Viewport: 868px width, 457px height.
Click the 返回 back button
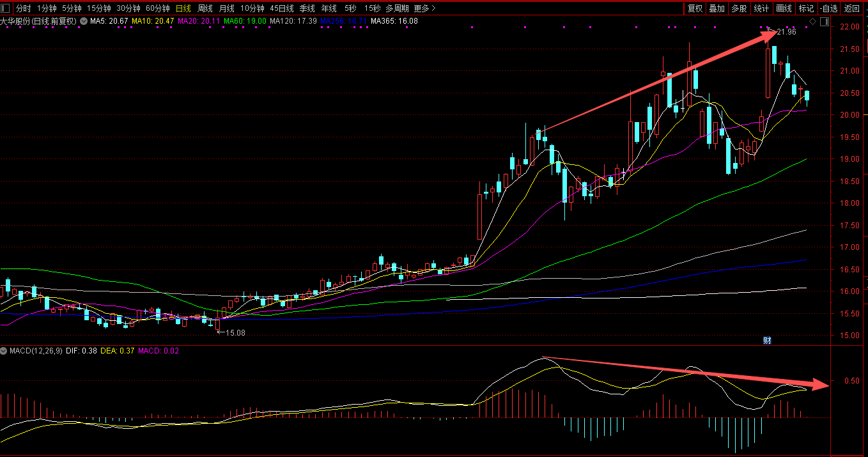[852, 8]
